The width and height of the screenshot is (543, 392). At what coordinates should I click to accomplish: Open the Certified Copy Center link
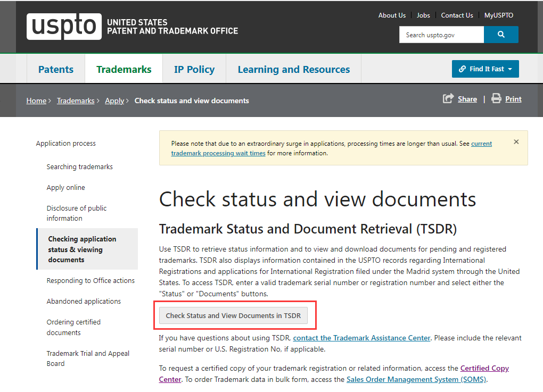[x=484, y=368]
